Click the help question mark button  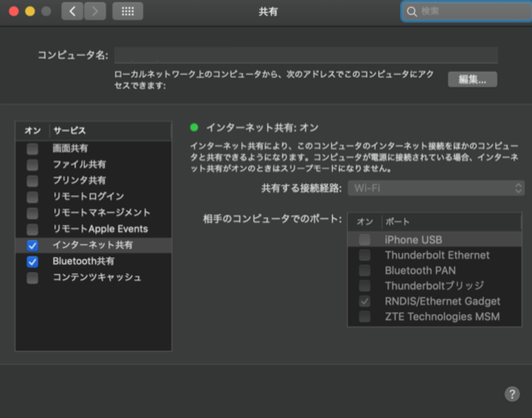[512, 395]
